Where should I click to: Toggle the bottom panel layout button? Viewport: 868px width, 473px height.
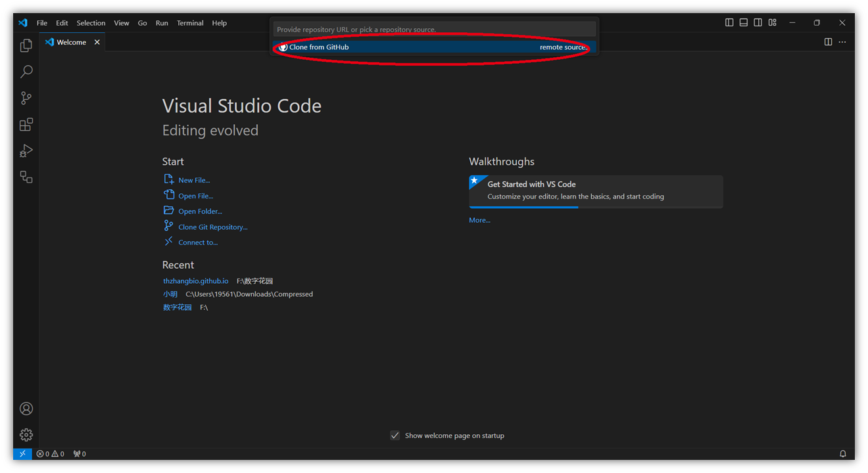click(x=744, y=22)
